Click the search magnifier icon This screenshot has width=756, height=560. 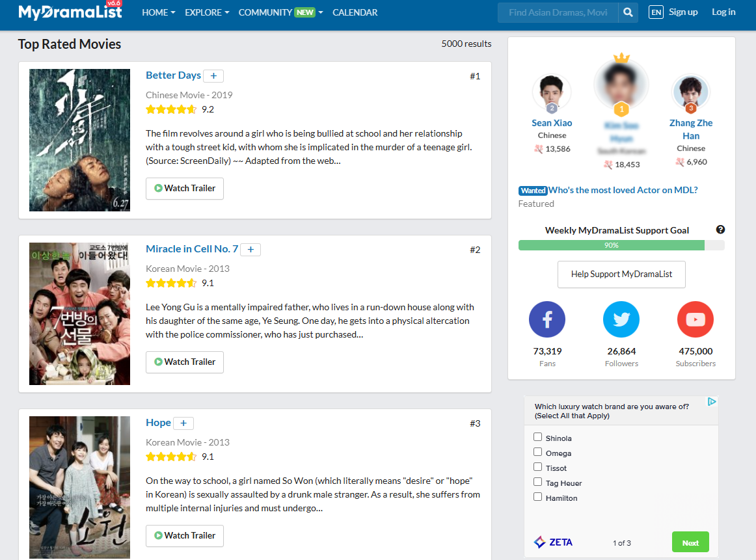628,12
